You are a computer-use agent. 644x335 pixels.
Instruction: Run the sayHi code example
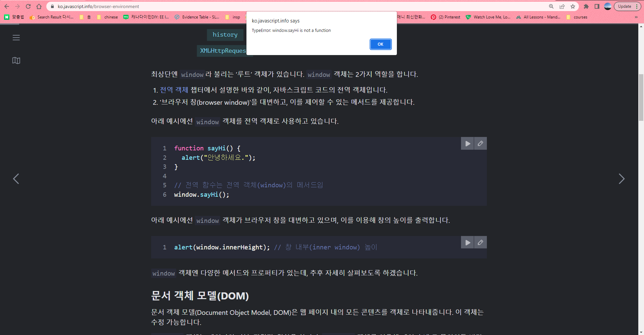click(x=467, y=143)
